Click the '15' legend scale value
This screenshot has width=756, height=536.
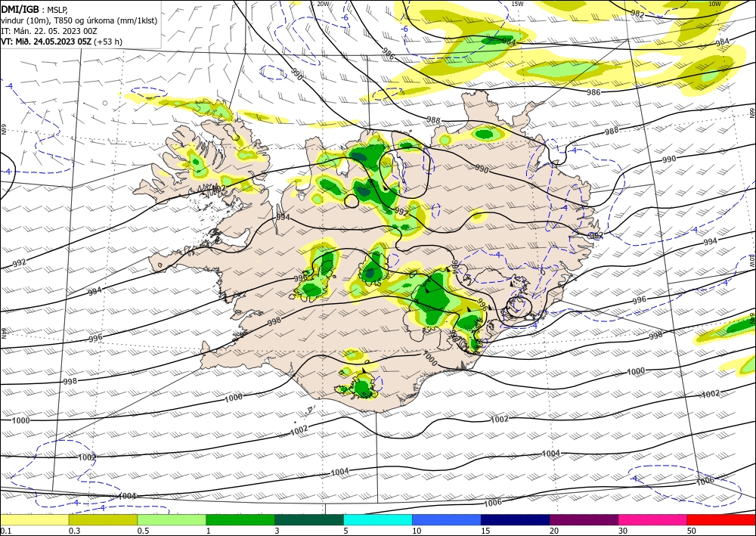pyautogui.click(x=485, y=531)
